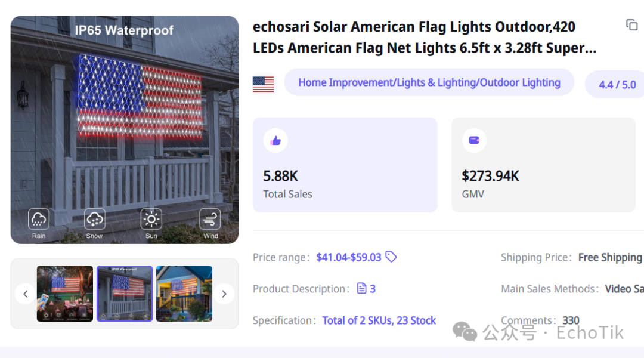Show next thumbnails with right arrow
644x358 pixels.
pyautogui.click(x=224, y=294)
